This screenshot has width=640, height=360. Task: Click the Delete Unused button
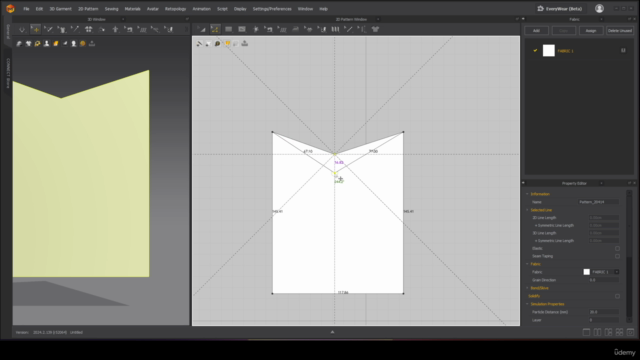tap(620, 31)
